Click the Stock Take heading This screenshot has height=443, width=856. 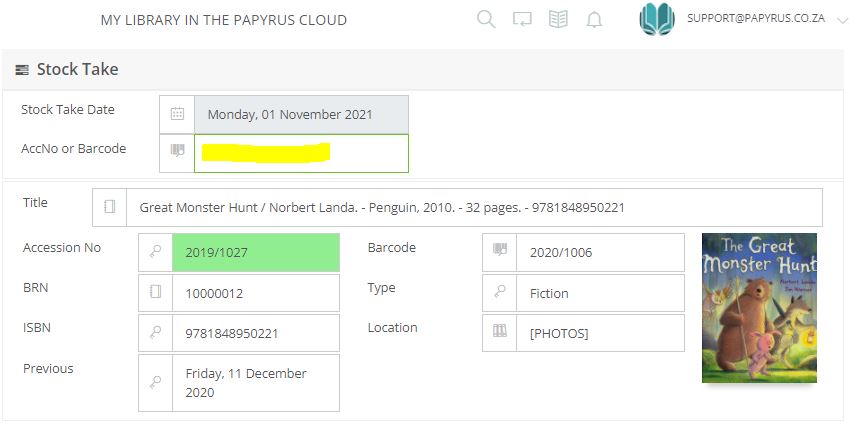[77, 70]
